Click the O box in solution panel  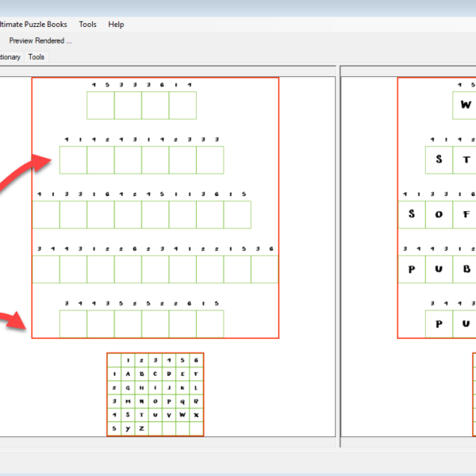click(439, 214)
